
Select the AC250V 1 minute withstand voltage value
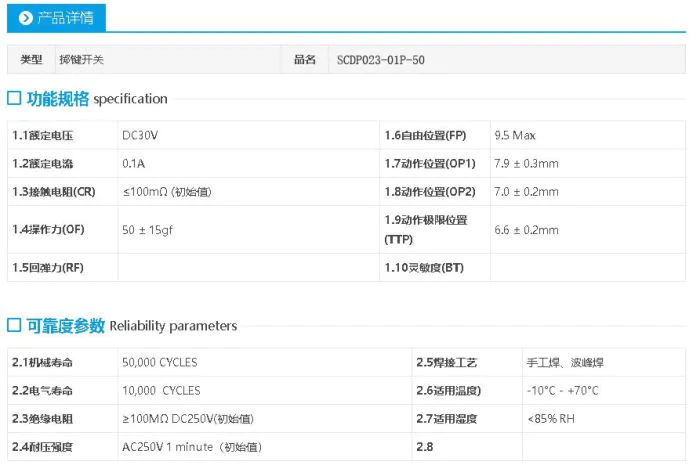pyautogui.click(x=191, y=447)
